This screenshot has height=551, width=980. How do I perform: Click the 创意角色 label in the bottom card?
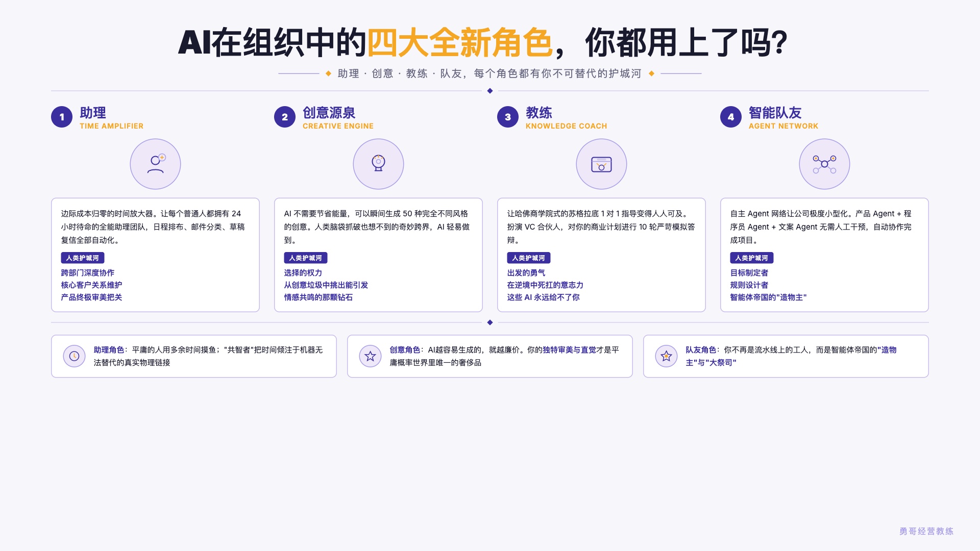coord(405,350)
